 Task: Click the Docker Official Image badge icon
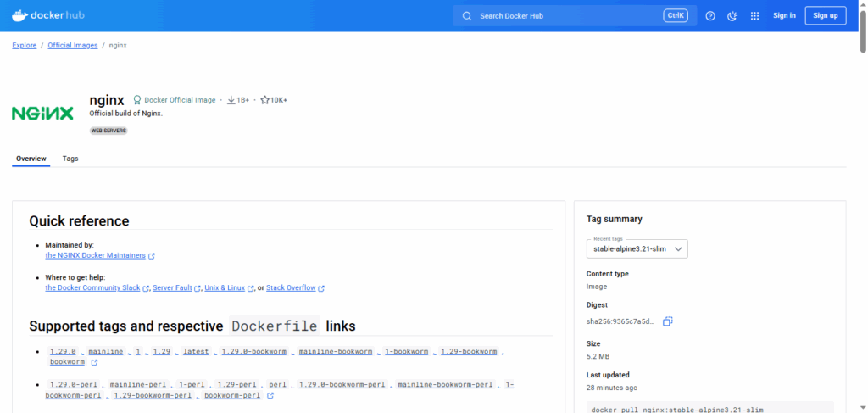tap(136, 100)
